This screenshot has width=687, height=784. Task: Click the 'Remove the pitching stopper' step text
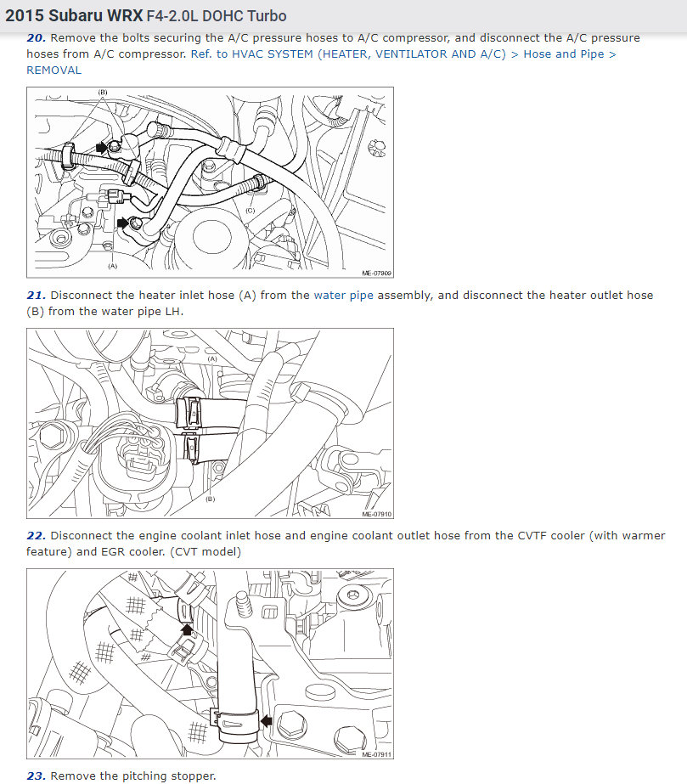133,776
